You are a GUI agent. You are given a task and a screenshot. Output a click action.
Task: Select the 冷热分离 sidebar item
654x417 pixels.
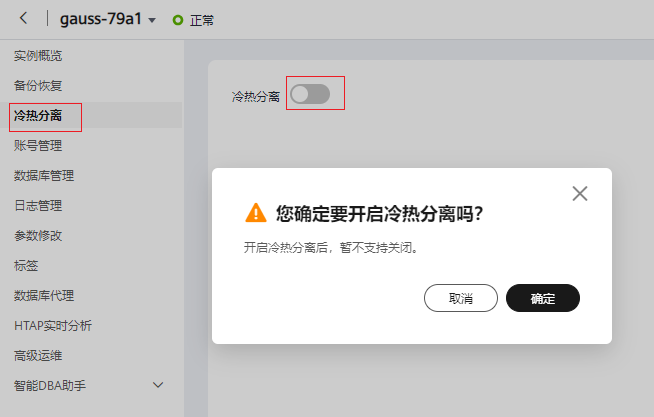pos(38,116)
